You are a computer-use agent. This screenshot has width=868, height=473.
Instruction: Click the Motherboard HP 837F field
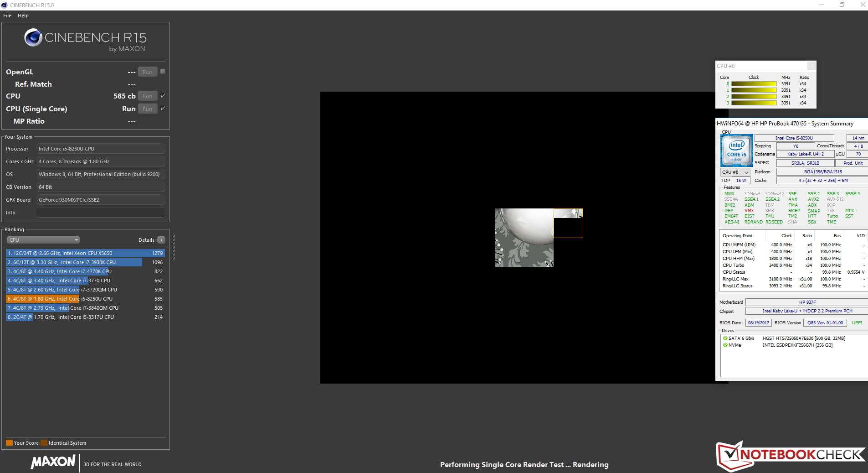coord(807,302)
